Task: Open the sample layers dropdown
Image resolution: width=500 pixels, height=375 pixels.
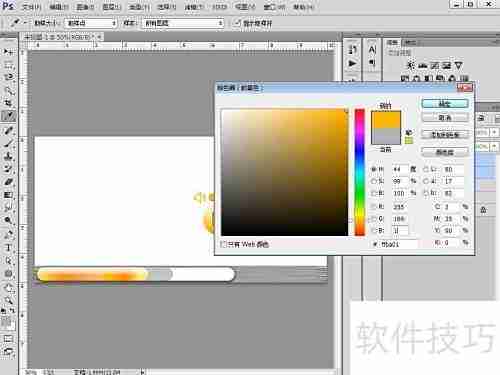Action: click(183, 23)
